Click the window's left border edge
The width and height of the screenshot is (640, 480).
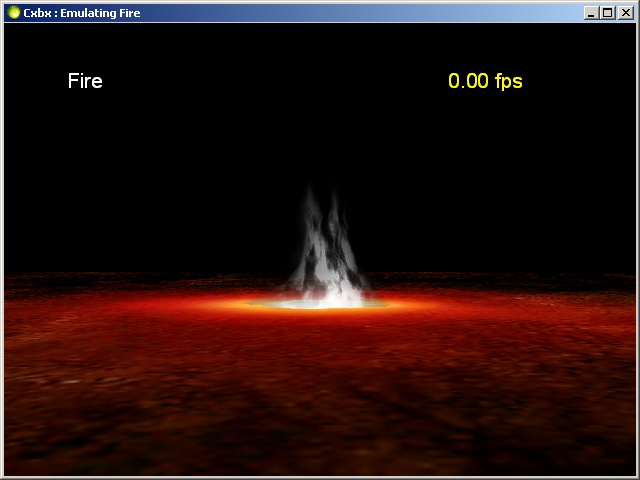tap(2, 250)
